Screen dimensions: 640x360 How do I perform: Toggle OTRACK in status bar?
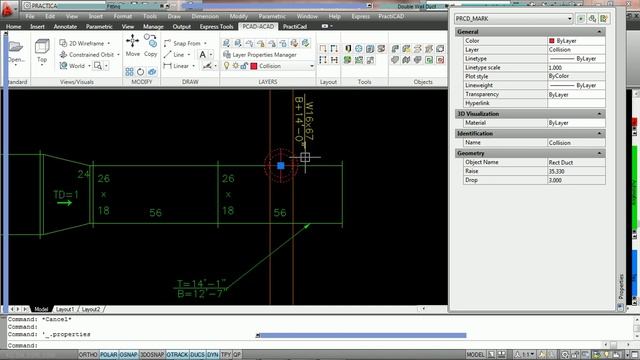click(177, 355)
